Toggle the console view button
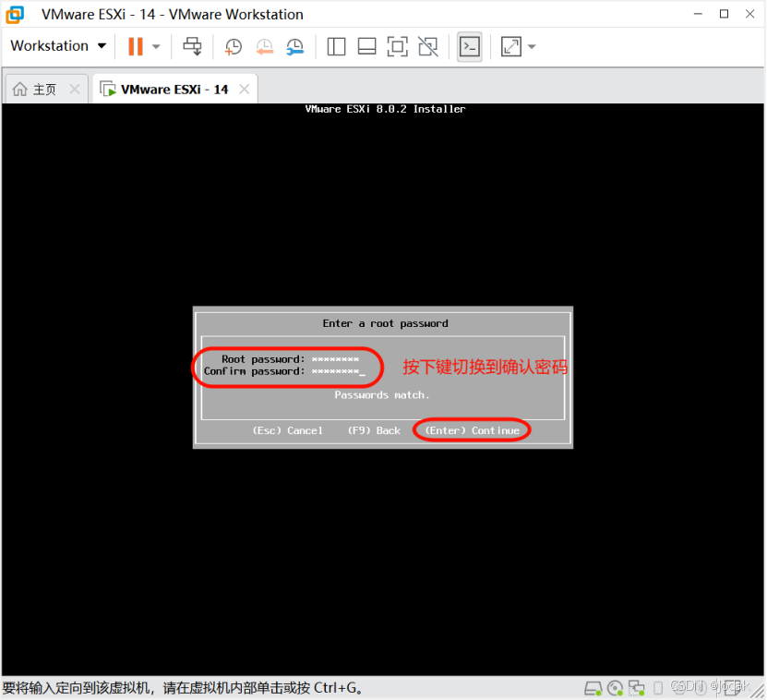Viewport: 767px width, 700px height. tap(470, 47)
